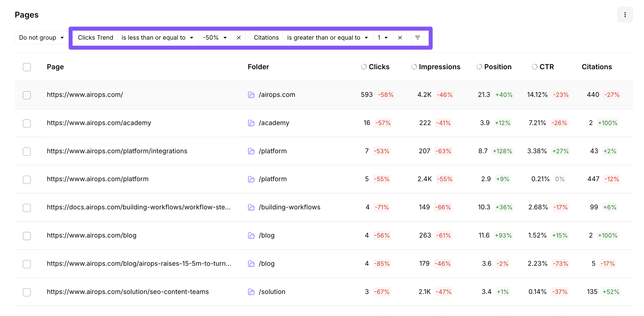Open the Do not group dropdown

41,38
